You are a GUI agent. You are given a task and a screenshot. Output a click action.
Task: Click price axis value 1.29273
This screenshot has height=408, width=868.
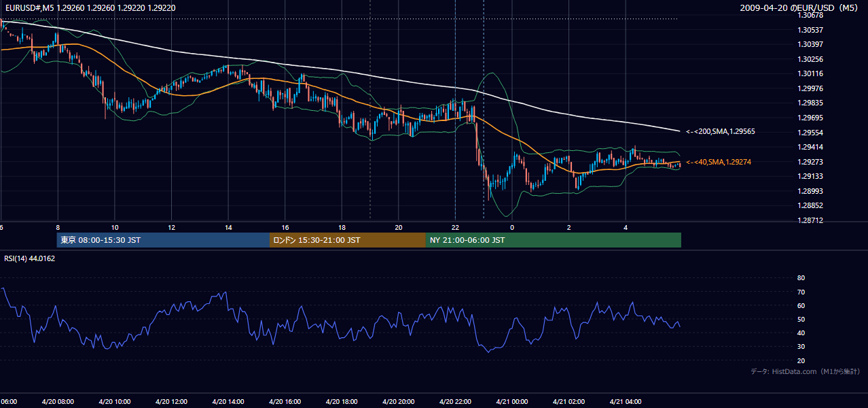point(810,162)
